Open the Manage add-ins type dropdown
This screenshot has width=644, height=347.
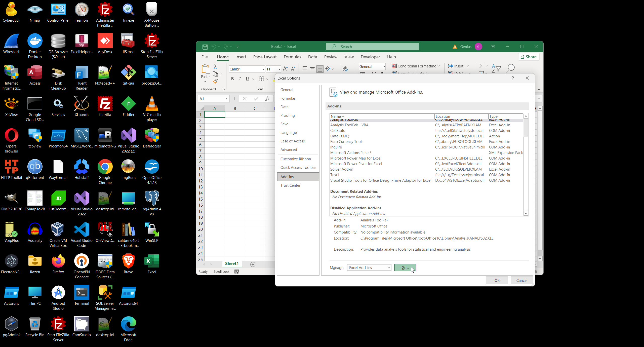(x=389, y=267)
